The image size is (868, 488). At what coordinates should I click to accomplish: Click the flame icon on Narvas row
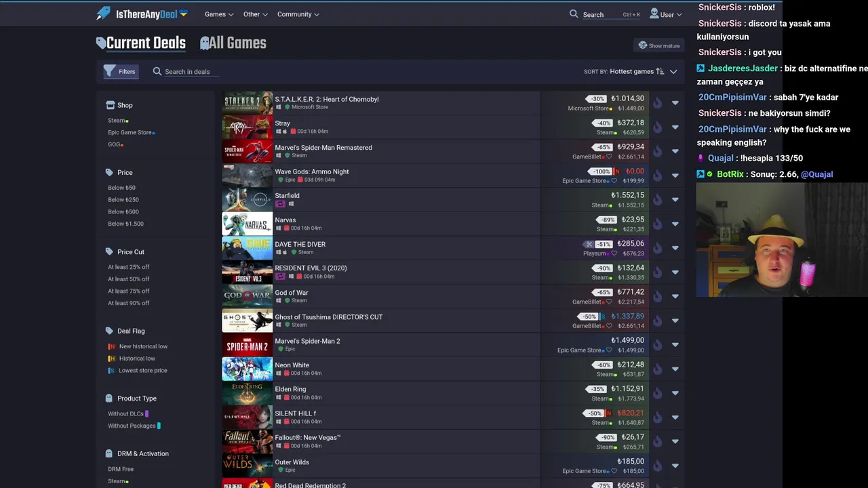[657, 224]
